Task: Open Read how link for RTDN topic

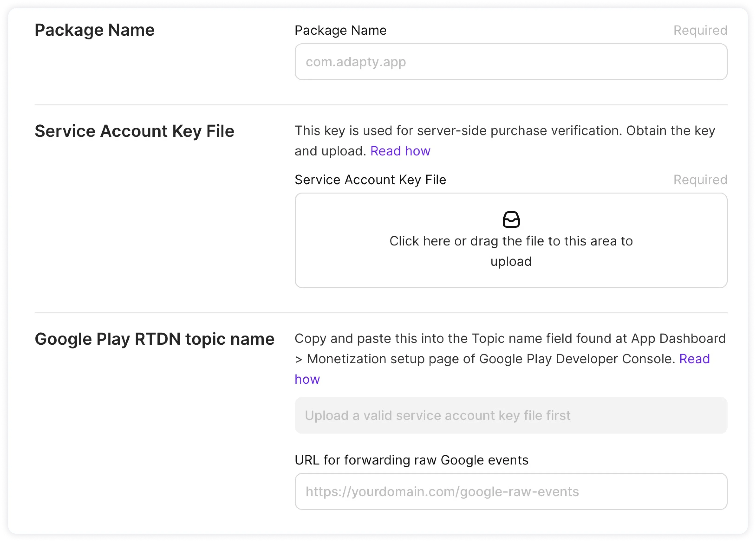Action: (694, 359)
